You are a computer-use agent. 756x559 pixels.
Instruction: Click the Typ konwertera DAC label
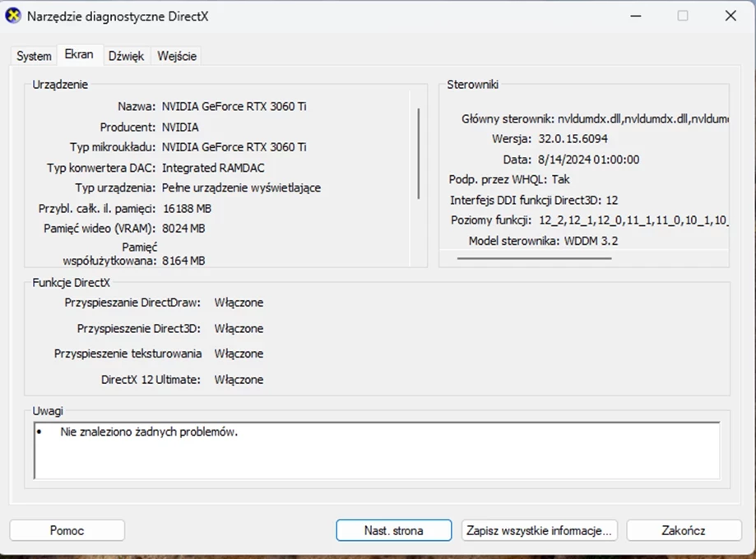tap(101, 168)
